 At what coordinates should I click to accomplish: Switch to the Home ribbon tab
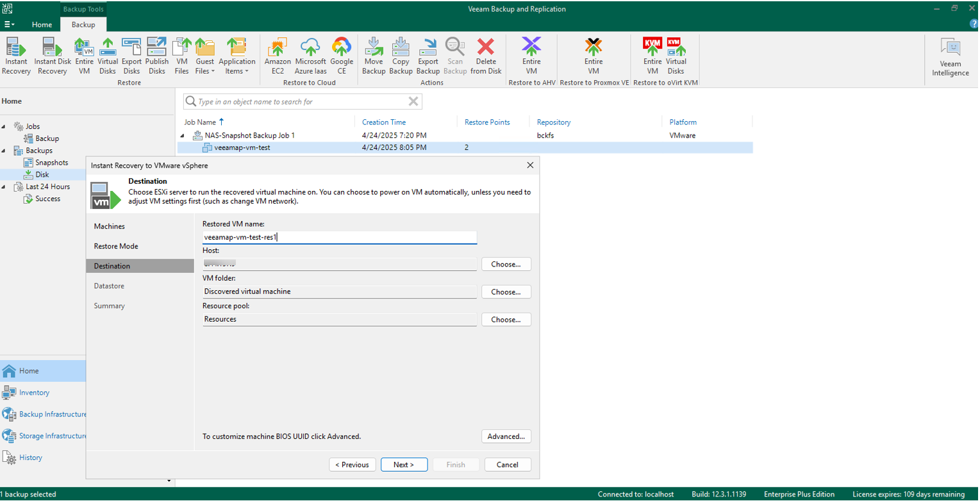click(x=42, y=24)
